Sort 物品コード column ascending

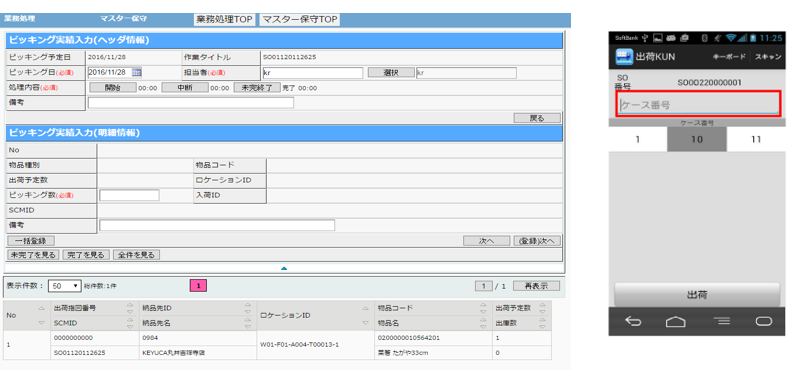(483, 305)
